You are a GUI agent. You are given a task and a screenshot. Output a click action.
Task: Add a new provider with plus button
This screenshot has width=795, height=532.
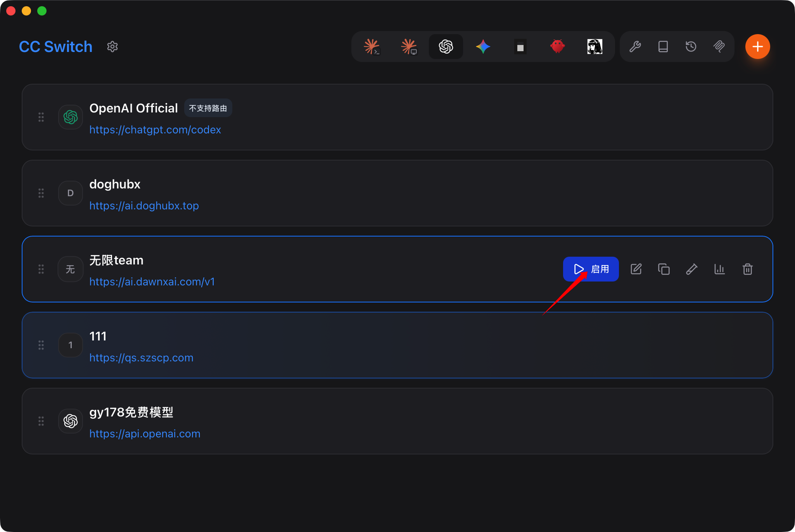click(758, 47)
